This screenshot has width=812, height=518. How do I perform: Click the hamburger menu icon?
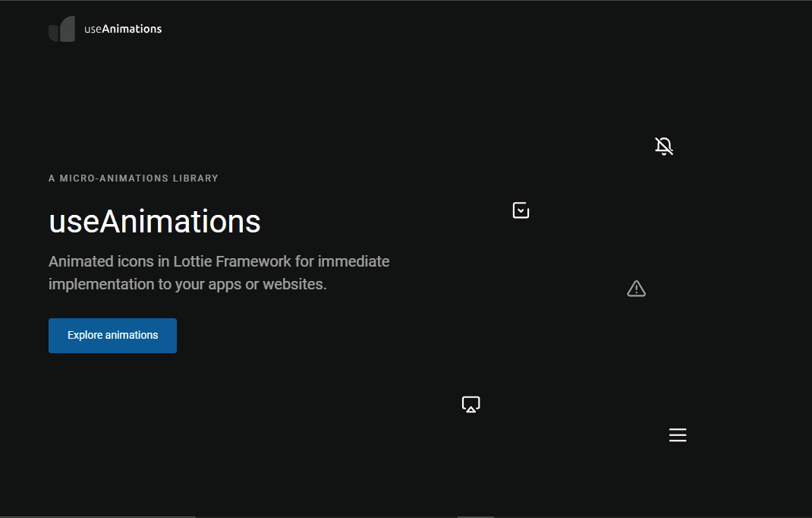coord(678,435)
